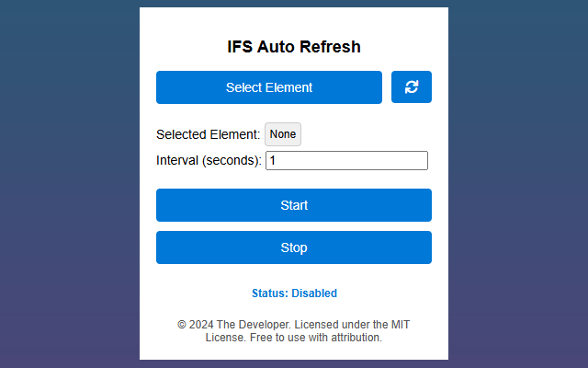
Task: Click the word Status in the status line
Action: coord(268,293)
